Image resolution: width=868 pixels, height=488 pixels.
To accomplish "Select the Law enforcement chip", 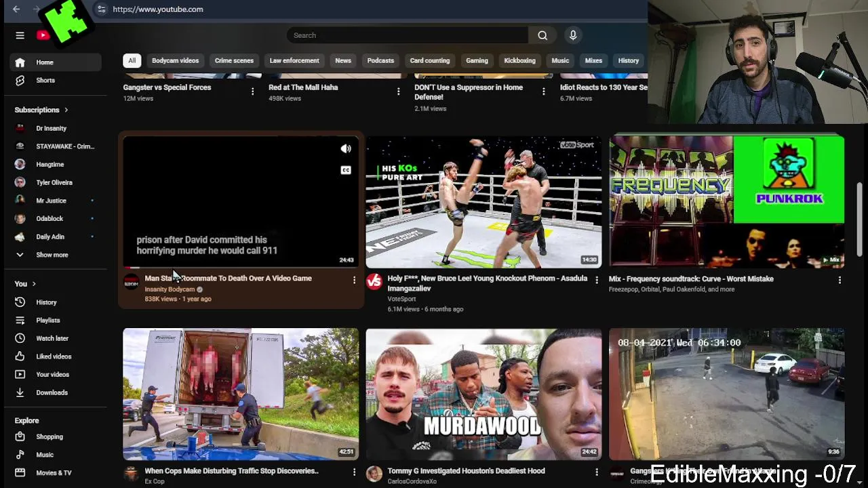I will [x=294, y=60].
